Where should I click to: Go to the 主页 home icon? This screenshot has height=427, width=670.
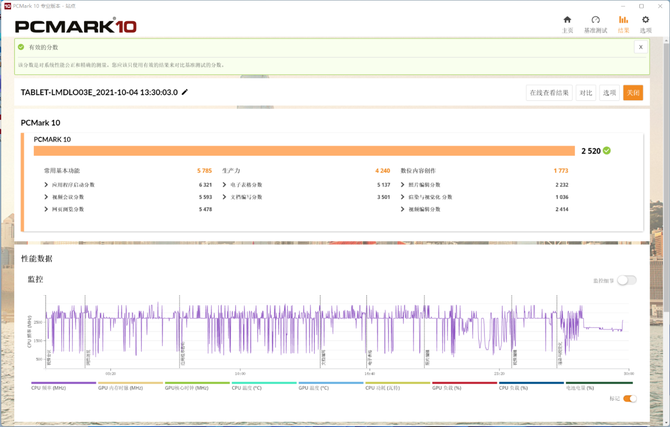click(567, 24)
